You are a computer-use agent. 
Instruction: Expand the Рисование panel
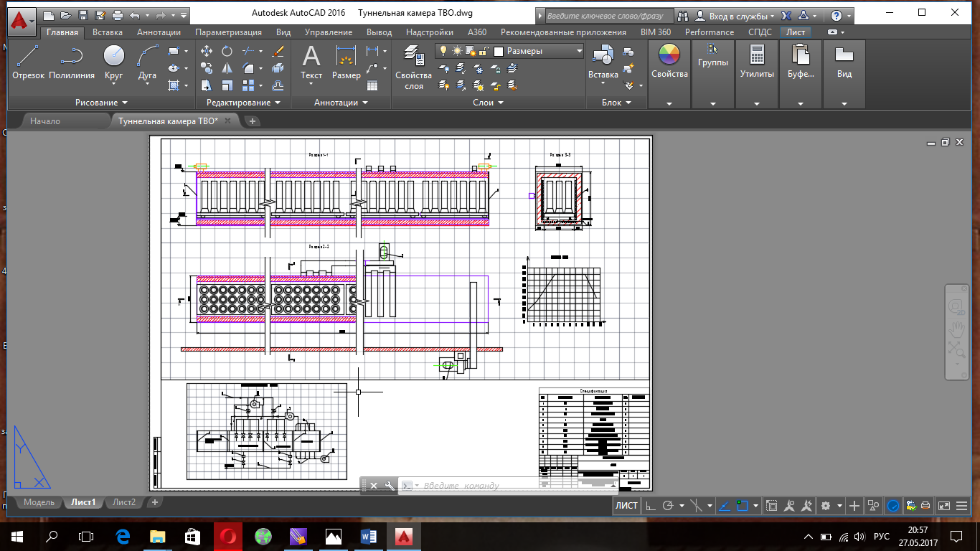pyautogui.click(x=101, y=103)
